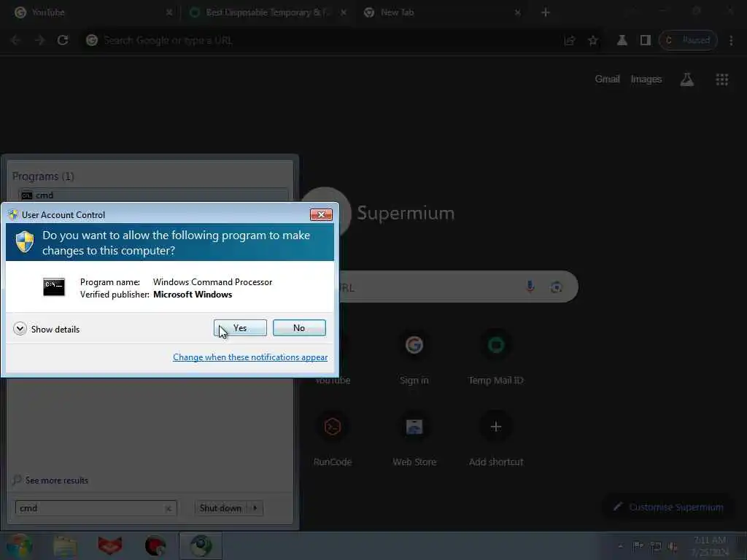Show hidden tray icons arrow
747x560 pixels.
pyautogui.click(x=620, y=547)
